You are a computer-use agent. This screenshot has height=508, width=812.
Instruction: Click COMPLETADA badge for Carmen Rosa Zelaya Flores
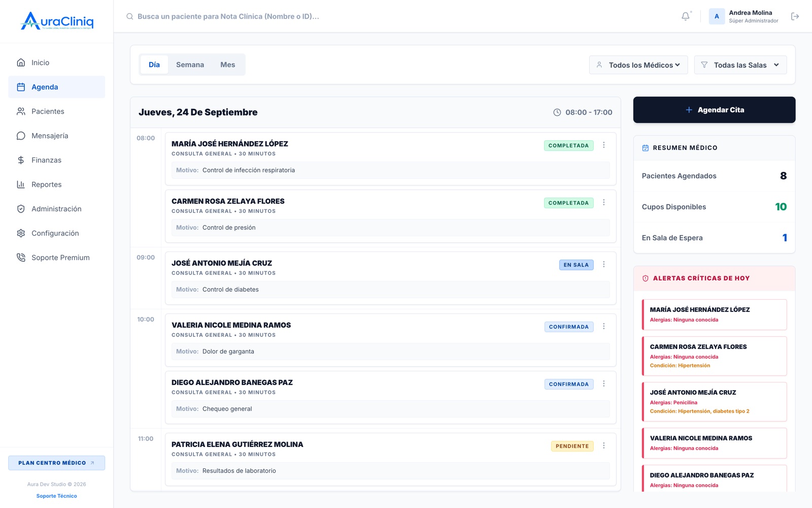point(568,203)
